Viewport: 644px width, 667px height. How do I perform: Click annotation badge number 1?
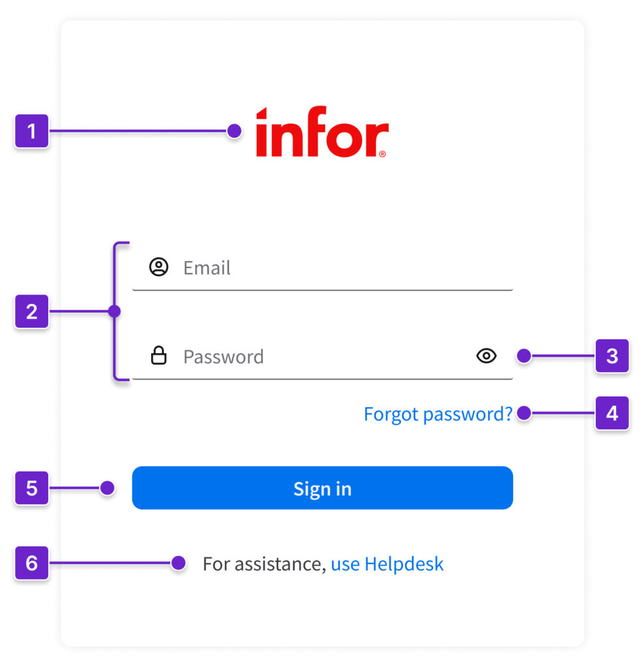[x=32, y=132]
